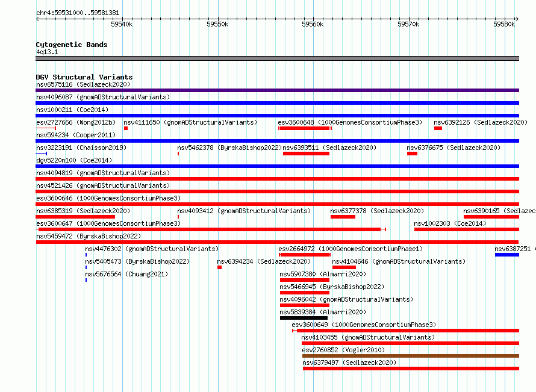Click the 59560k ruler tick label
Viewport: 536px width, 392px height.
click(x=313, y=24)
